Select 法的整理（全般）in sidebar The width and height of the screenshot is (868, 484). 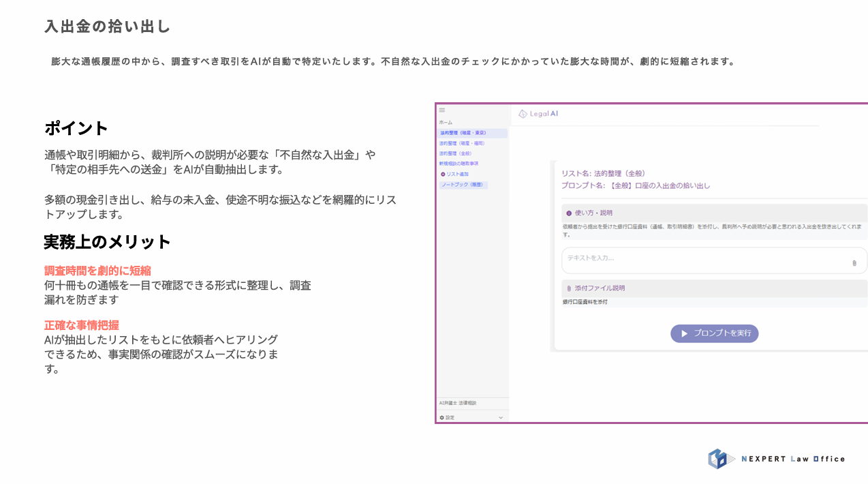pyautogui.click(x=456, y=153)
